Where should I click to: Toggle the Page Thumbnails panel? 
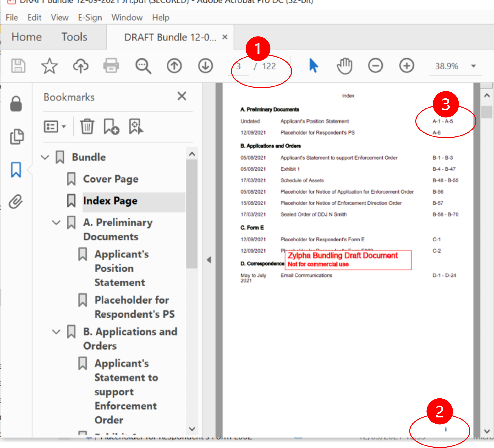(17, 136)
